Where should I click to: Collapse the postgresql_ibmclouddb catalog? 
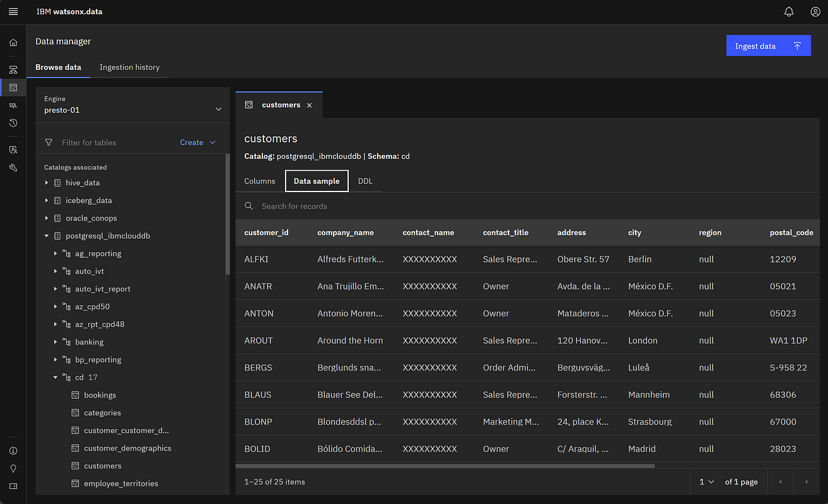coord(47,236)
